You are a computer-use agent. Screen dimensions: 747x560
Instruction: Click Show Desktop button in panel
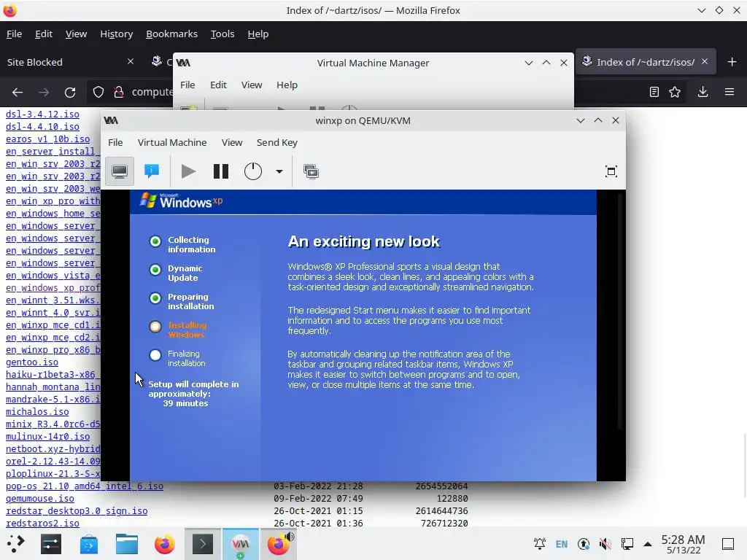pos(728,544)
